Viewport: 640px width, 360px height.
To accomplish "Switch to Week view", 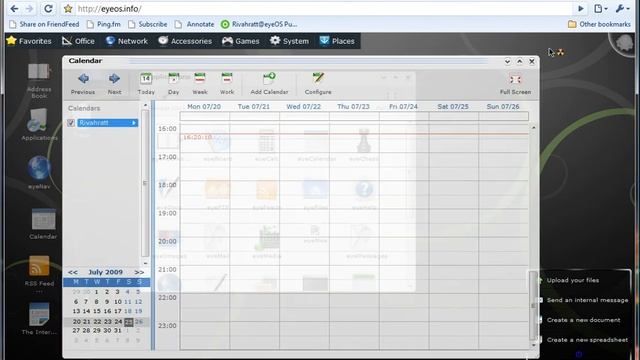I will 200,84.
